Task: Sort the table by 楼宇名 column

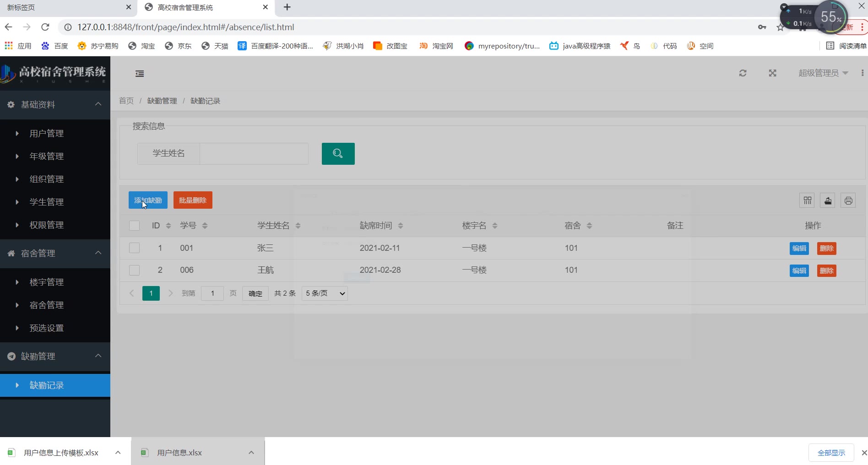Action: coord(495,226)
